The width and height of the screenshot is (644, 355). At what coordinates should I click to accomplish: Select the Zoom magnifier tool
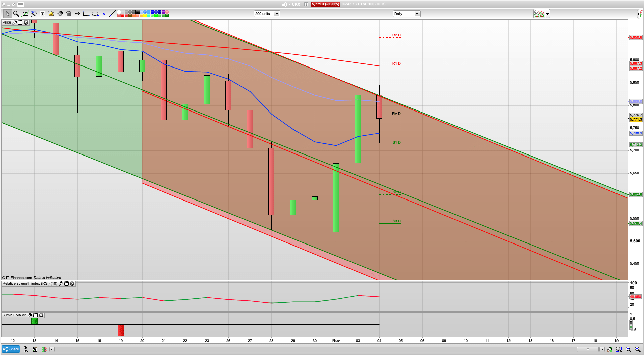pos(16,14)
